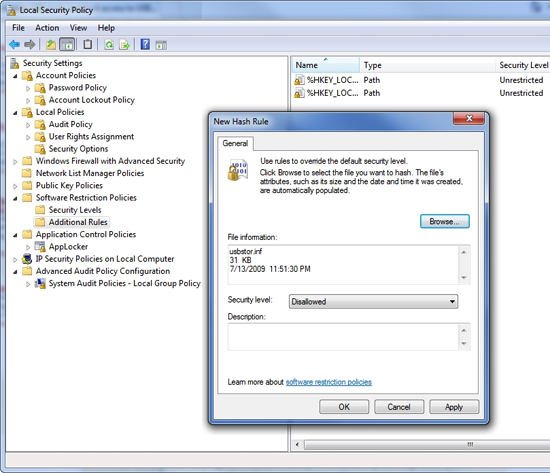Click the Export List toolbar icon
The image size is (550, 473).
click(125, 45)
